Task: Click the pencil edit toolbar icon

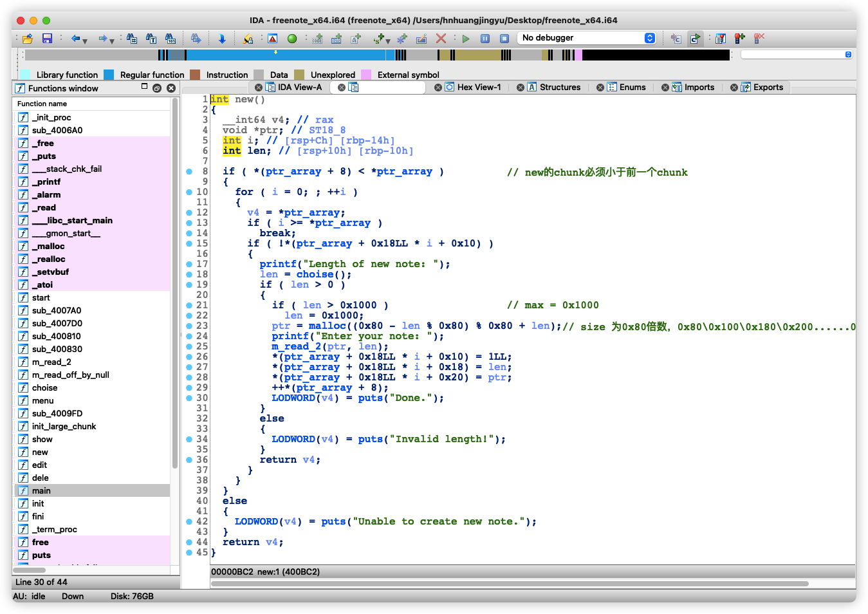Action: [421, 39]
